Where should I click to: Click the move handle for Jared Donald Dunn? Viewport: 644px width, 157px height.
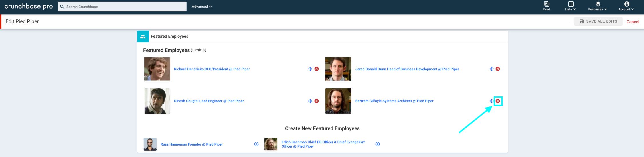tap(491, 69)
